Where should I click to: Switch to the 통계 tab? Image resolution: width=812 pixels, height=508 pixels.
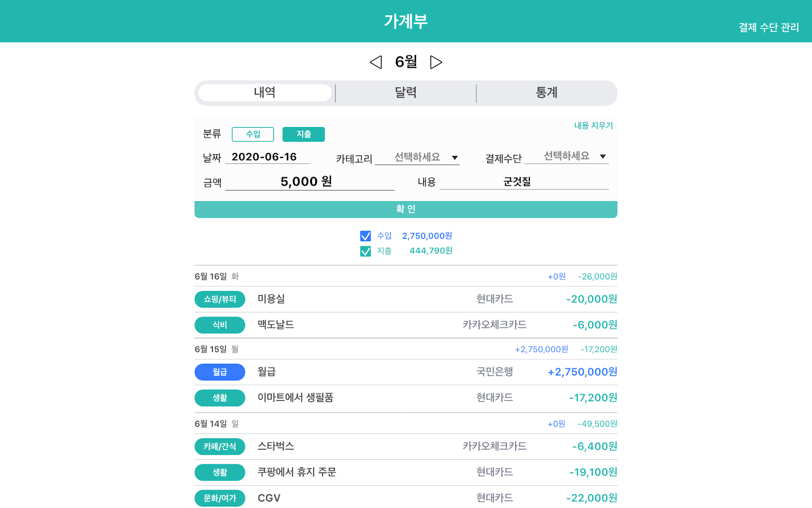tap(547, 92)
